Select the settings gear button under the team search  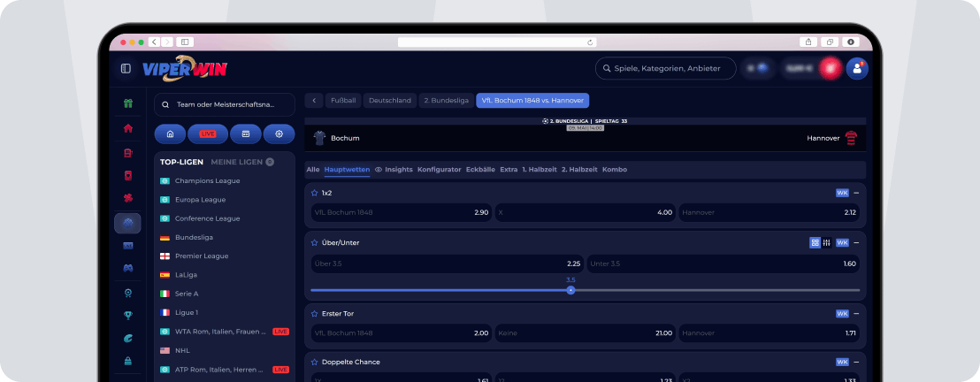[279, 134]
